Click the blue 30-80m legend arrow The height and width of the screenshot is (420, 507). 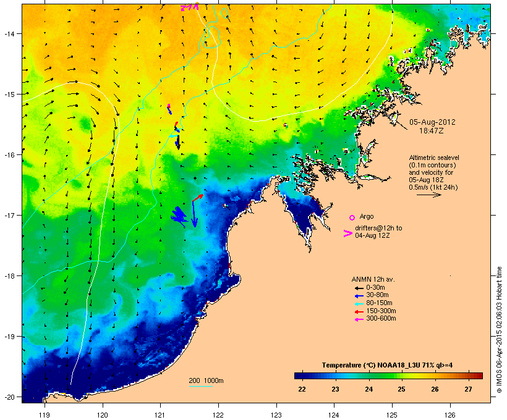[x=359, y=296]
